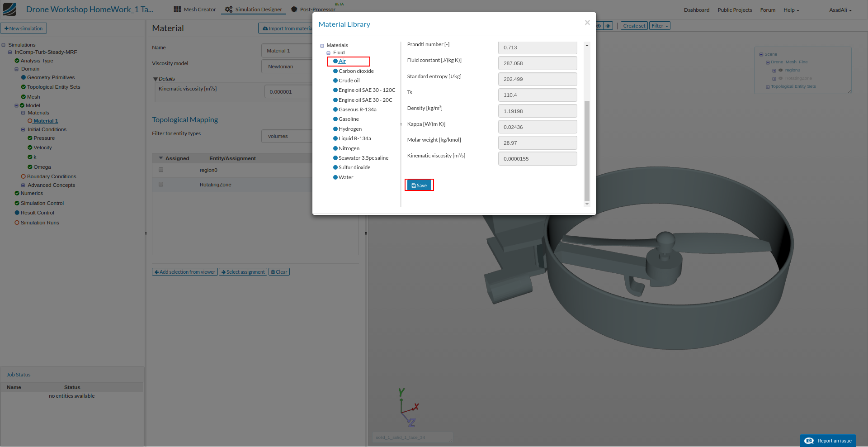Select Air in the Material Library
Viewport: 868px width, 447px height.
coord(342,61)
